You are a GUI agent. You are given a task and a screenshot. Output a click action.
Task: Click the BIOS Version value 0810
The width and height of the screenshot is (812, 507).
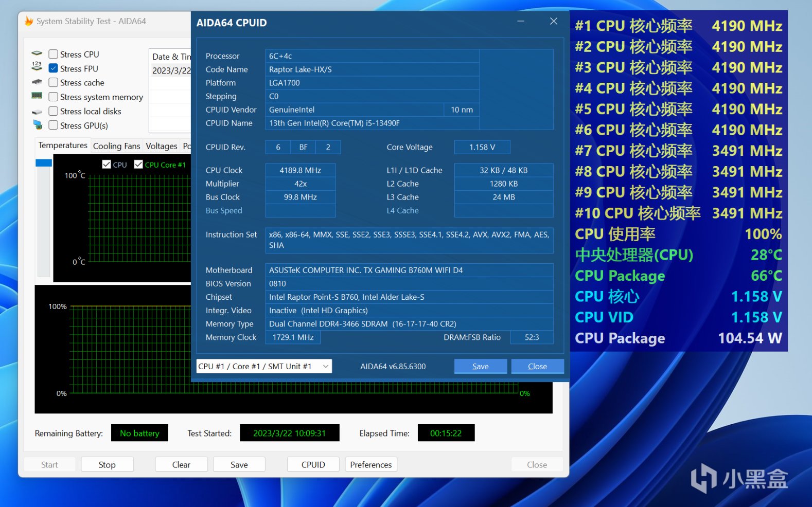(410, 283)
